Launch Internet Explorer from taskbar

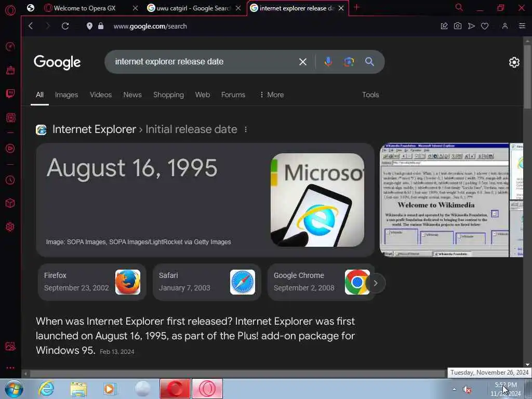click(46, 389)
